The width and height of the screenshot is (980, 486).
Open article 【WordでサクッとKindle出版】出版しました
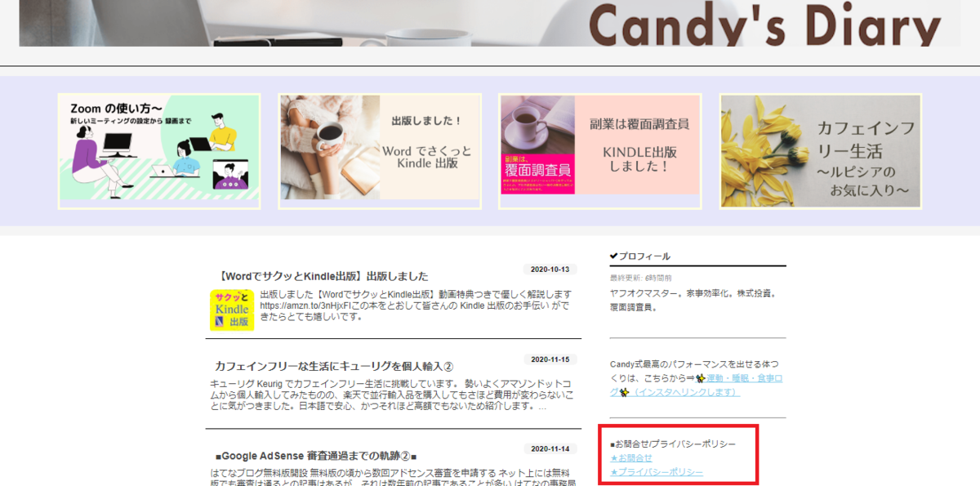(x=324, y=276)
